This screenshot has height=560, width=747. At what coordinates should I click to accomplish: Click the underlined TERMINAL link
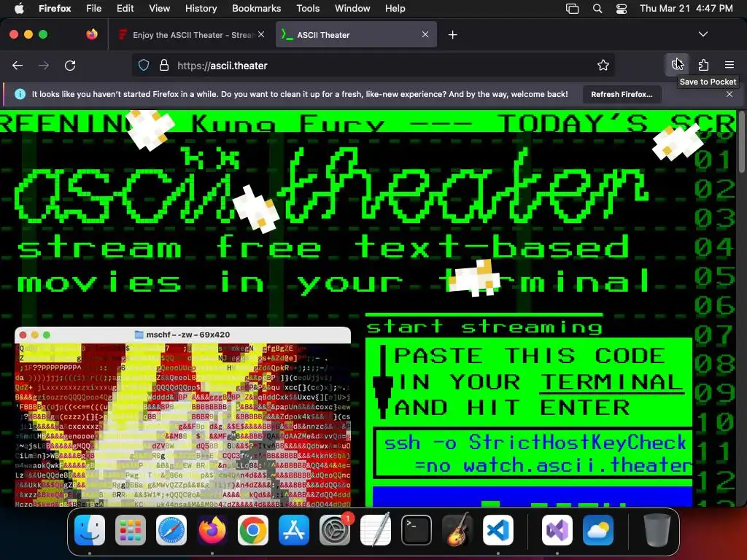[612, 382]
